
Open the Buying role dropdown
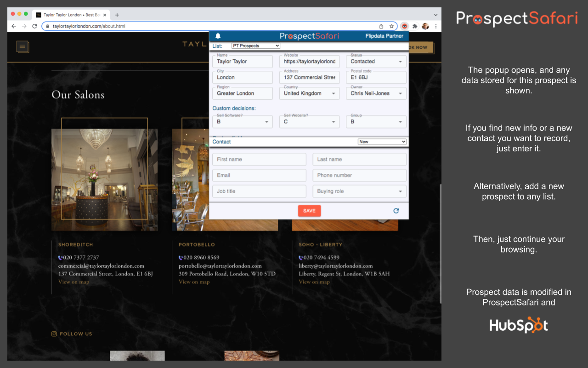(359, 191)
